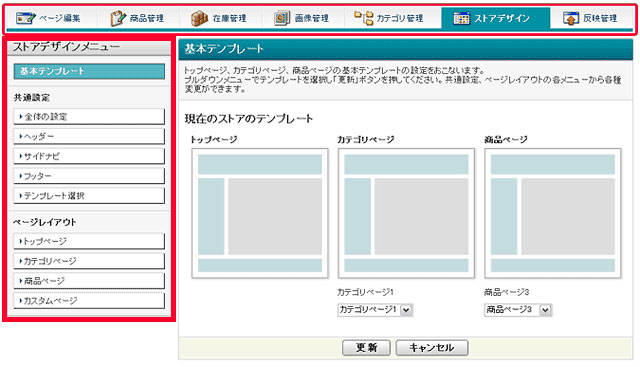Open テンプレート選択 menu item
This screenshot has height=367, width=640.
[89, 196]
